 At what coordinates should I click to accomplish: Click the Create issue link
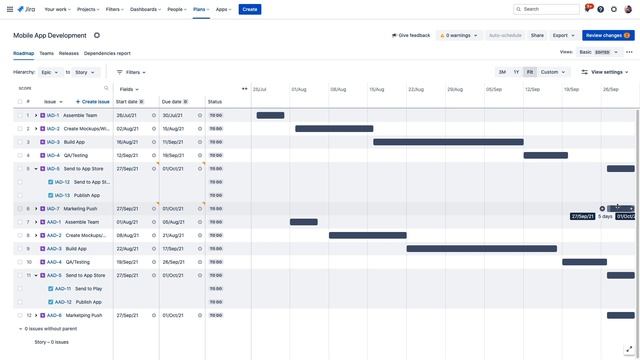[93, 102]
